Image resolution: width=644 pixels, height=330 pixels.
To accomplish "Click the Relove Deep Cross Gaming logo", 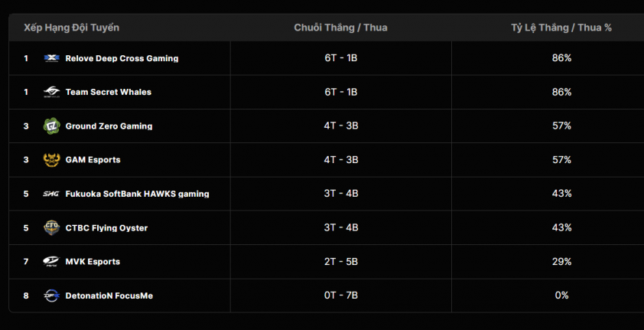I will (51, 58).
